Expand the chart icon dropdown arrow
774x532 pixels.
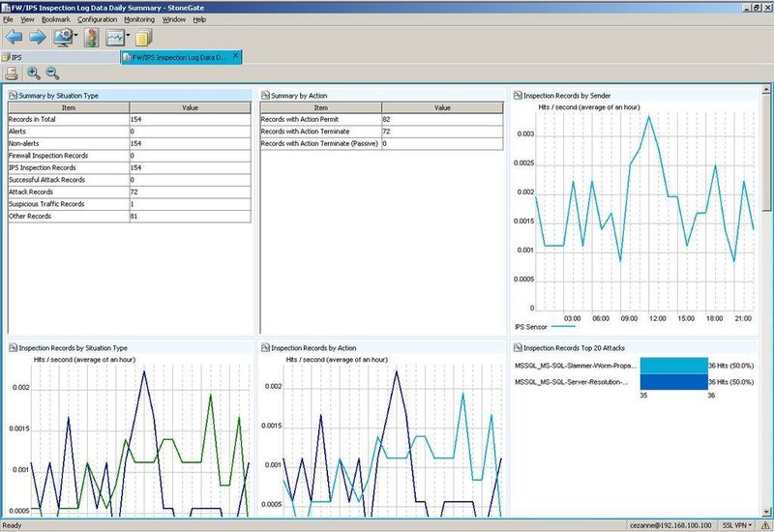tap(128, 35)
